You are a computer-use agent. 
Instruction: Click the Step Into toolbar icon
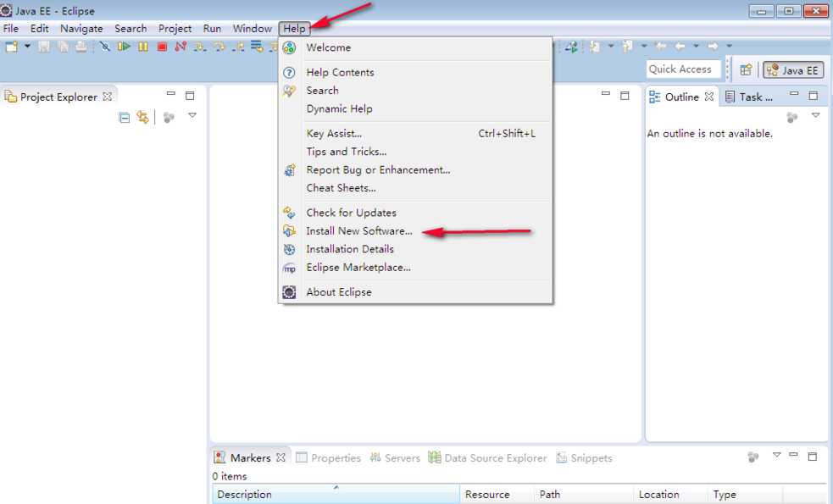pyautogui.click(x=200, y=47)
